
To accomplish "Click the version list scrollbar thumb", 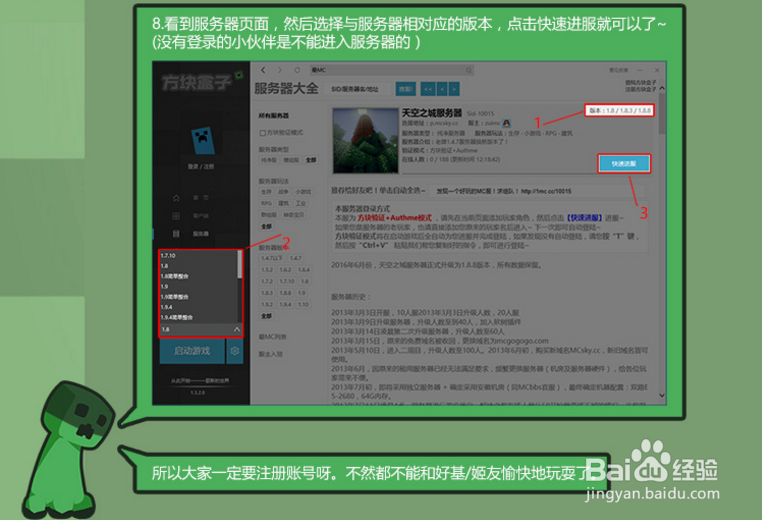I will 239,264.
